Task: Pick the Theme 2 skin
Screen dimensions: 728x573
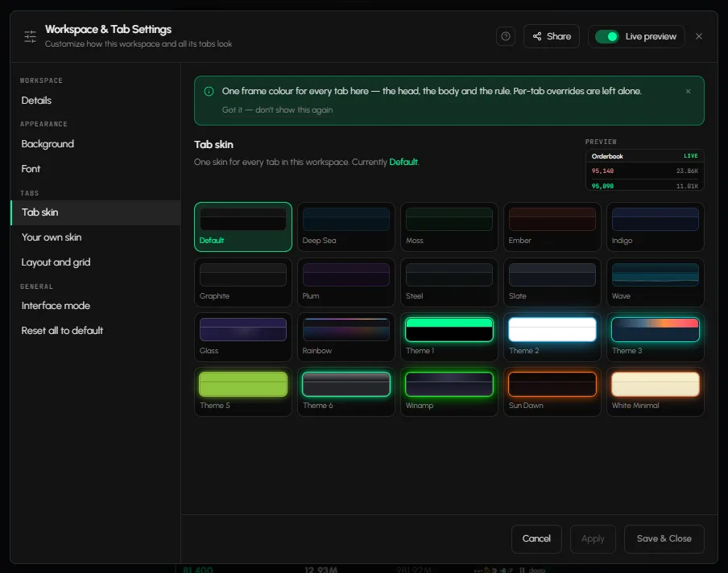Action: point(552,337)
